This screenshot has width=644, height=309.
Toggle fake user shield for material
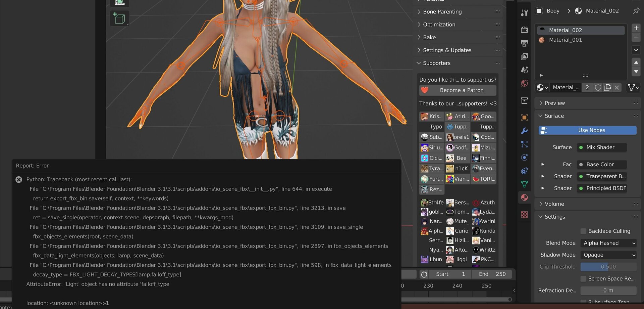click(598, 87)
